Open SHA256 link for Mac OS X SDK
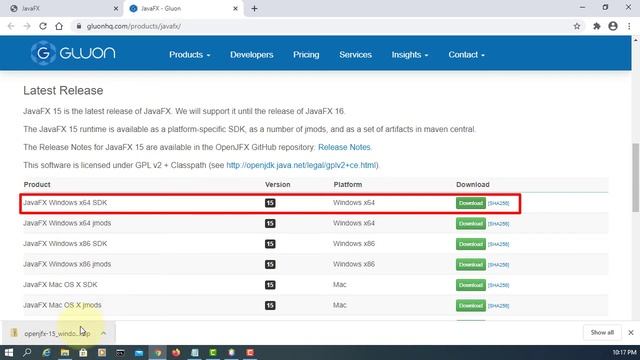This screenshot has width=640, height=360. point(498,285)
